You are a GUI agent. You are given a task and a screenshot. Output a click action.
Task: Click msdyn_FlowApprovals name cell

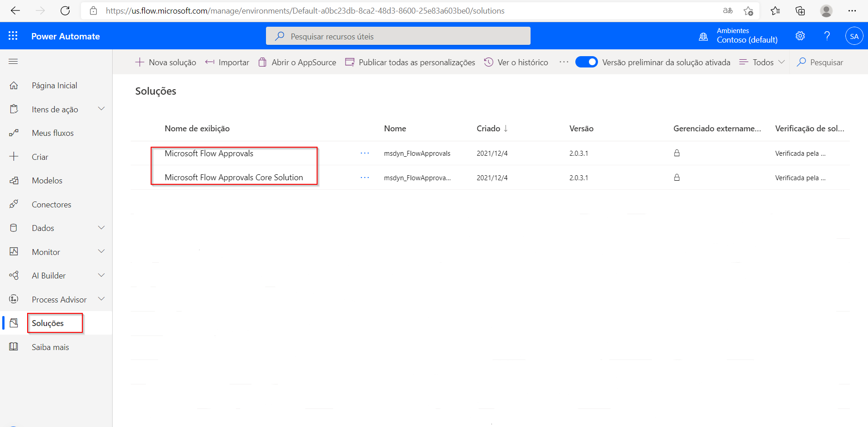pos(417,153)
